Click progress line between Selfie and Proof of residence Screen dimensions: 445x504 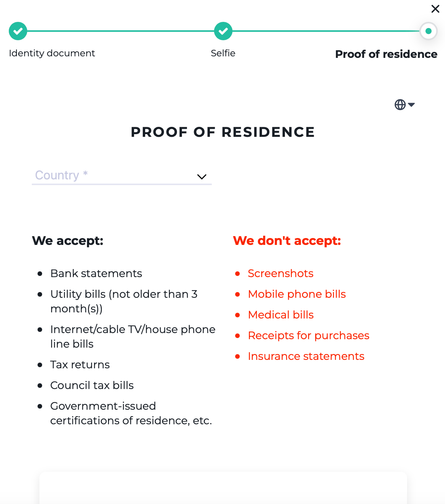[x=326, y=31]
